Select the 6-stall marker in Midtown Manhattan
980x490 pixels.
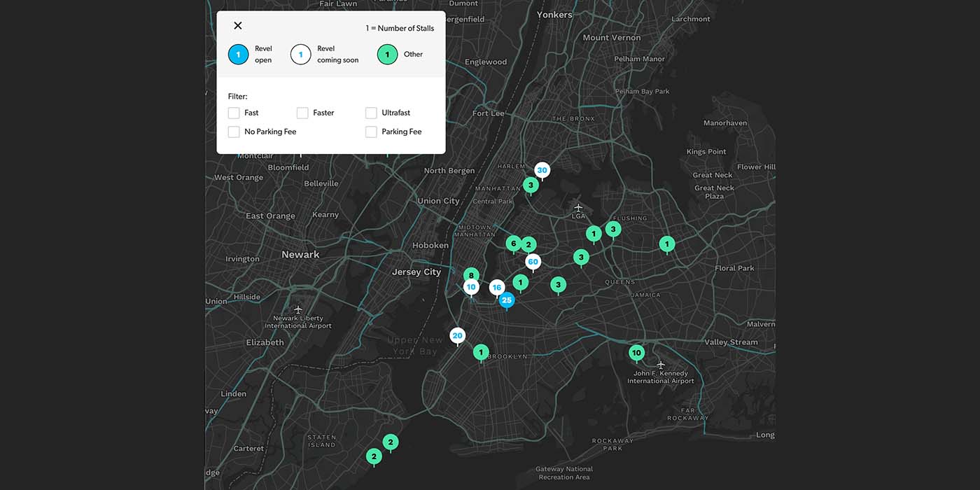513,243
